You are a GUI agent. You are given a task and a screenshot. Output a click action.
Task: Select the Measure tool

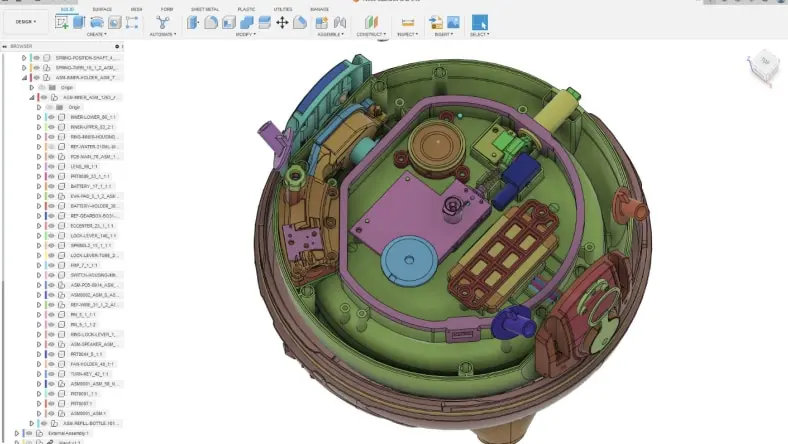point(408,22)
